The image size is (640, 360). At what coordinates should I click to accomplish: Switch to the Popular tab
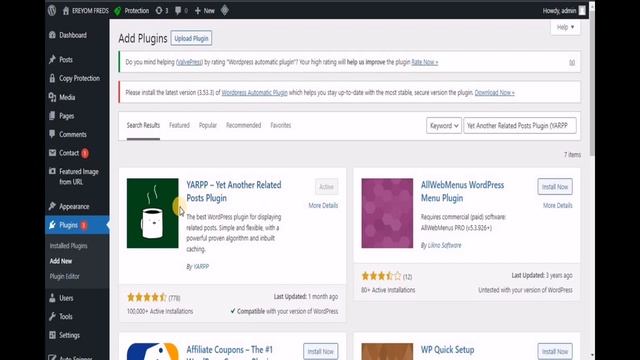(x=208, y=125)
